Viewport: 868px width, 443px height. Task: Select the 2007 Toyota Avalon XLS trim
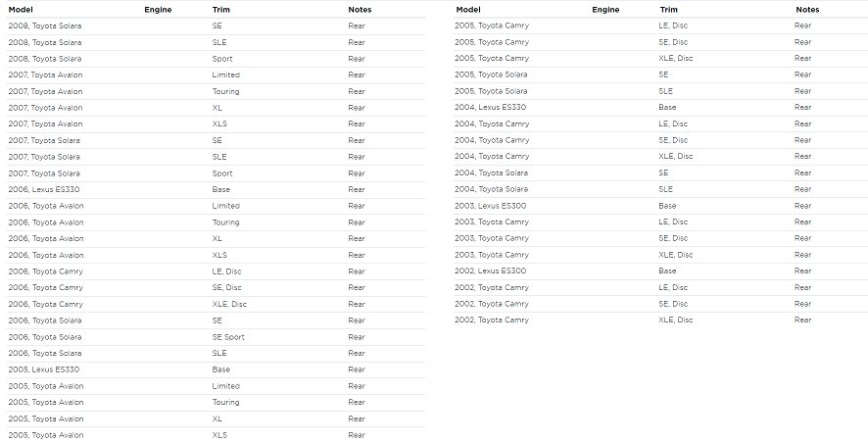point(219,123)
